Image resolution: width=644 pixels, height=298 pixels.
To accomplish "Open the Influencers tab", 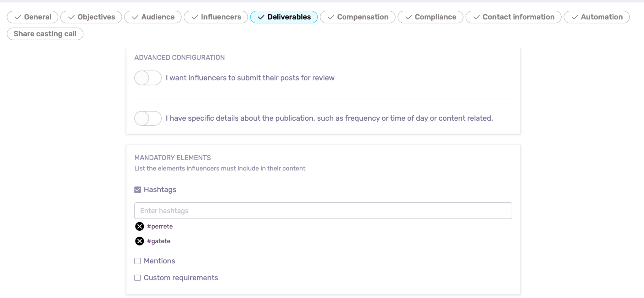I will tap(216, 17).
